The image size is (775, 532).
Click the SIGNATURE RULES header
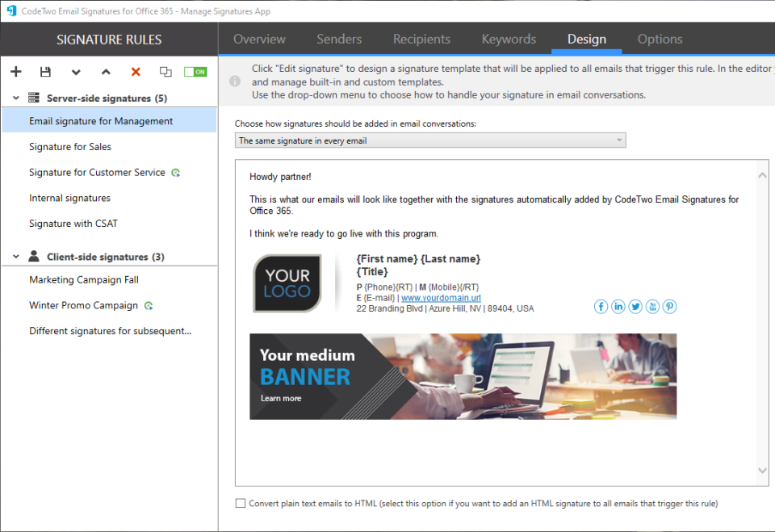point(109,40)
